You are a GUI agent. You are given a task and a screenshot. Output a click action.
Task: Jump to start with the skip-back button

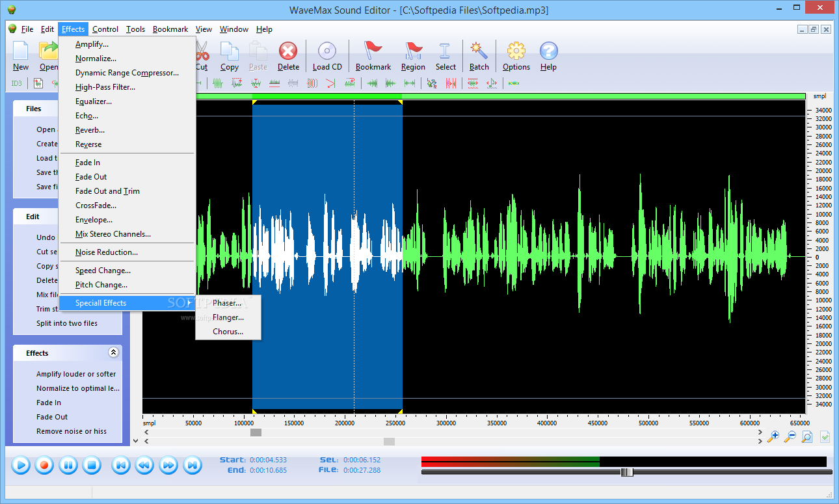click(121, 465)
